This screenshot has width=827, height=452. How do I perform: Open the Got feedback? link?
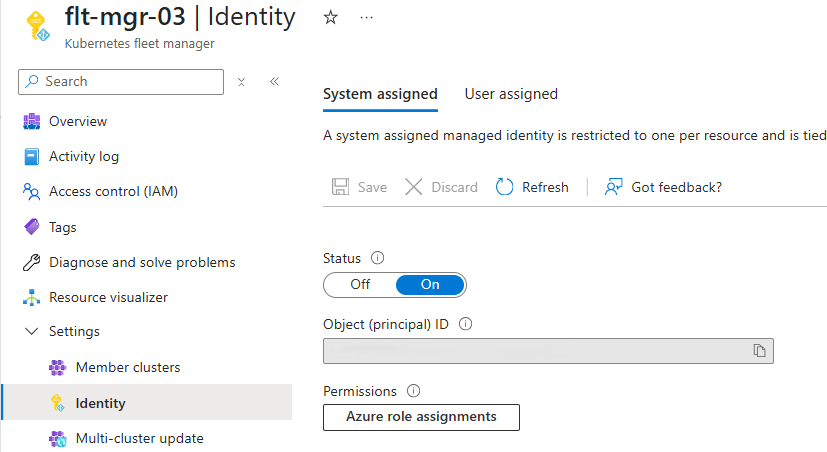coord(663,187)
